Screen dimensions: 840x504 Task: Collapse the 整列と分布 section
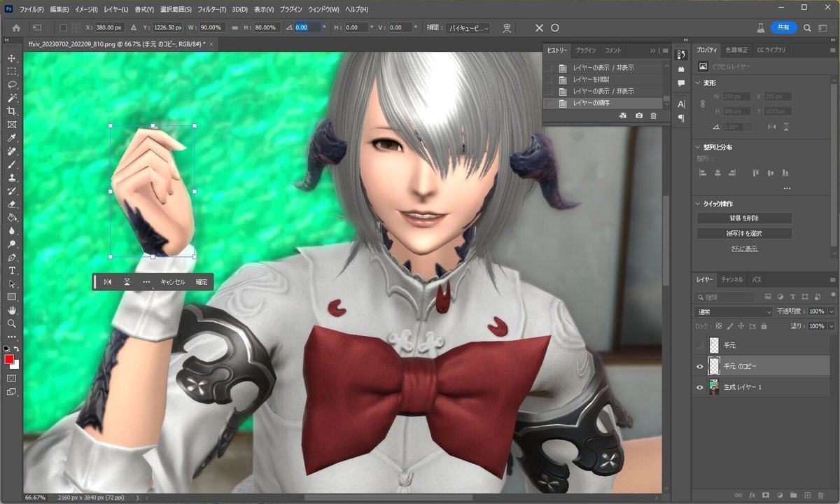pyautogui.click(x=698, y=147)
